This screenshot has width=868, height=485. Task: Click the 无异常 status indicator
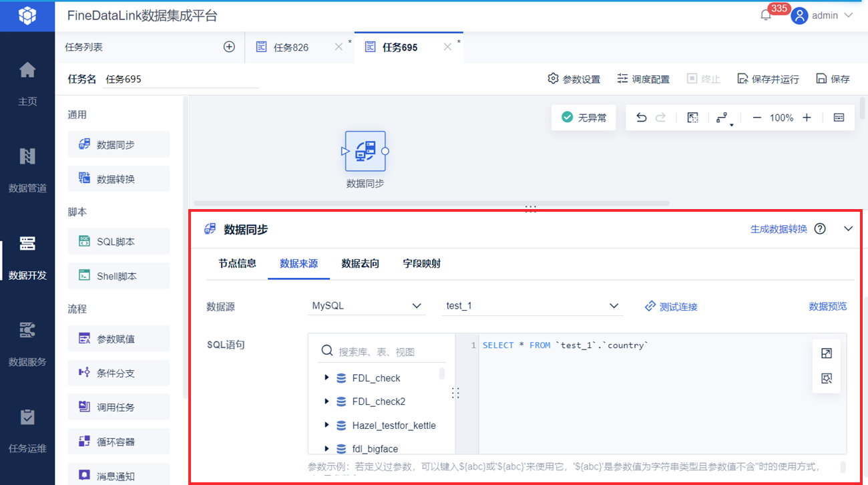click(x=584, y=118)
